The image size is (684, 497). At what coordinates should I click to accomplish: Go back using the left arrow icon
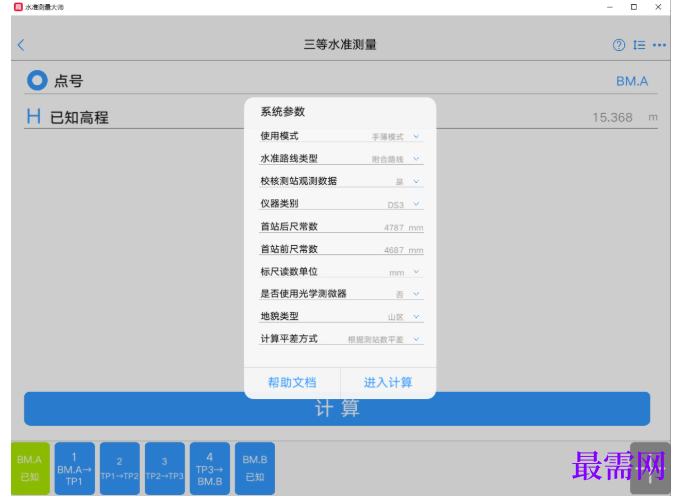tap(21, 45)
